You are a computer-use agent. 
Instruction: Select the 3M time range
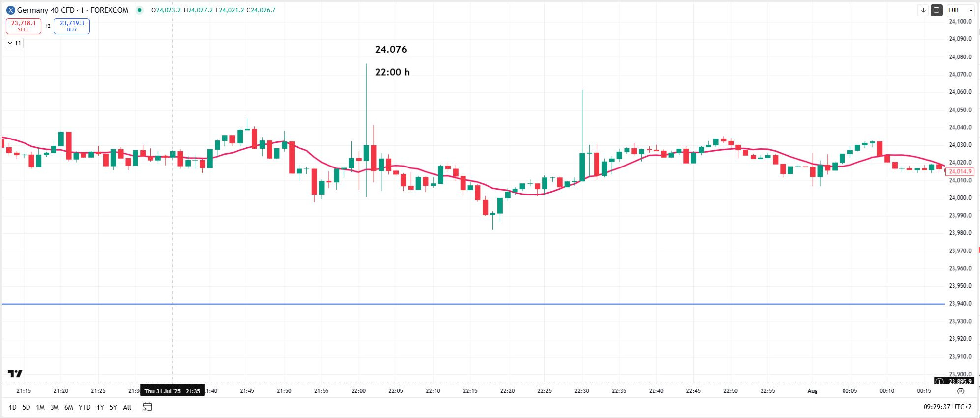(54, 407)
